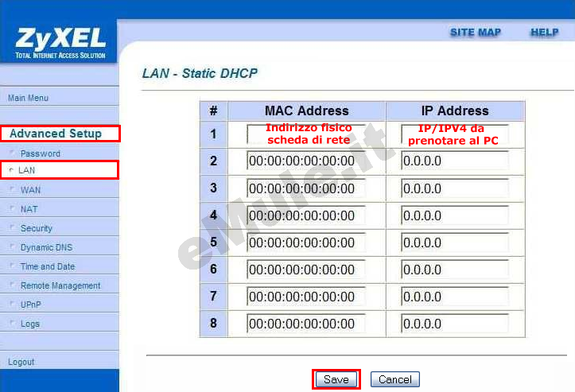Click the MAC Address column header

(x=306, y=111)
